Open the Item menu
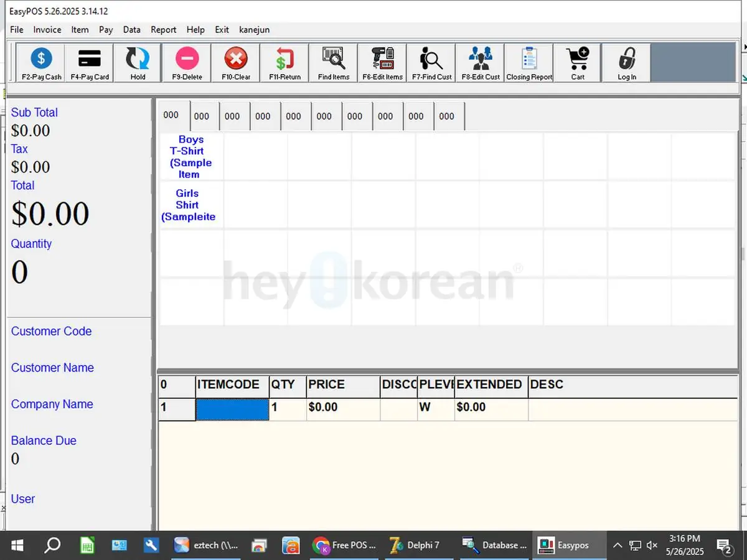747x560 pixels. [x=80, y=29]
